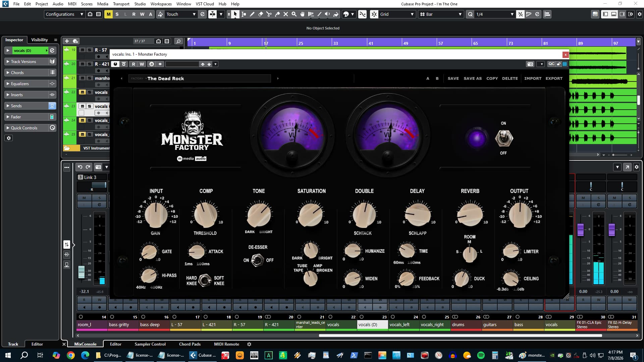Click SAVE AS in plugin header

(x=473, y=78)
